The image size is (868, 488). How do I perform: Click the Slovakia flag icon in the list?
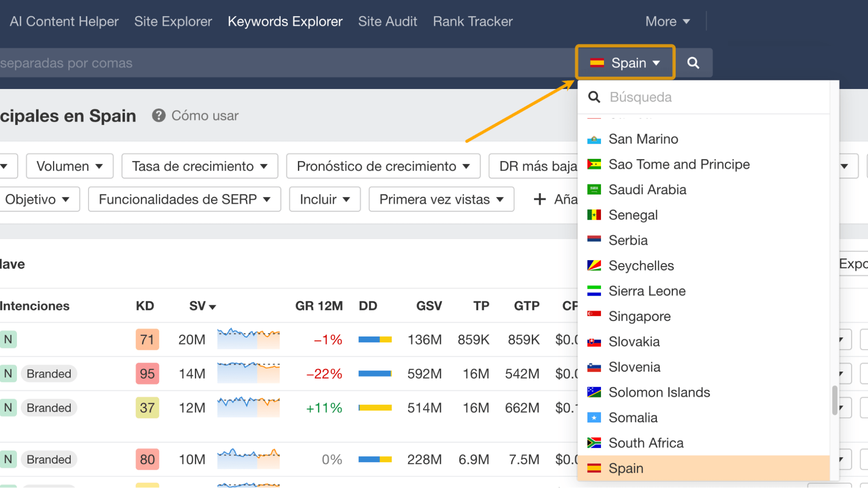[x=594, y=342]
